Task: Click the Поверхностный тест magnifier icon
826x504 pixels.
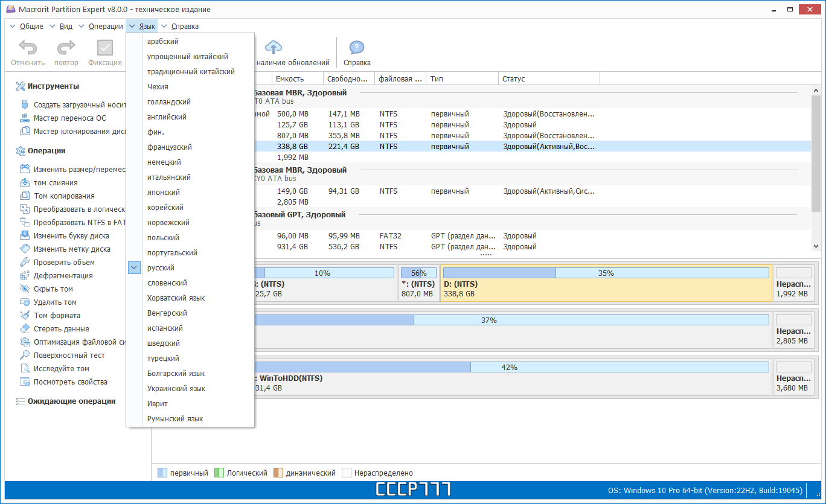Action: click(25, 356)
